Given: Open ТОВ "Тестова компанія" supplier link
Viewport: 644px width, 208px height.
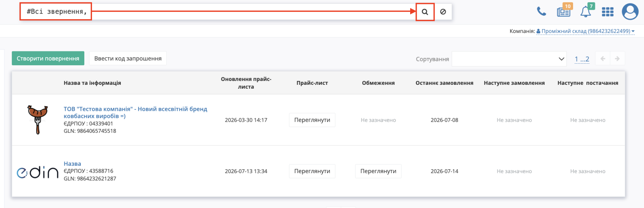Looking at the screenshot, I should click(x=135, y=112).
